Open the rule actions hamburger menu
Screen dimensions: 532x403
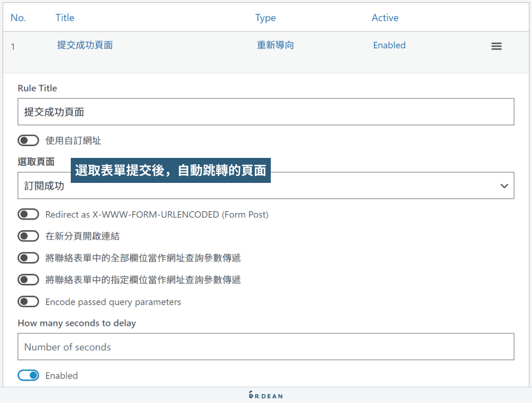click(496, 46)
